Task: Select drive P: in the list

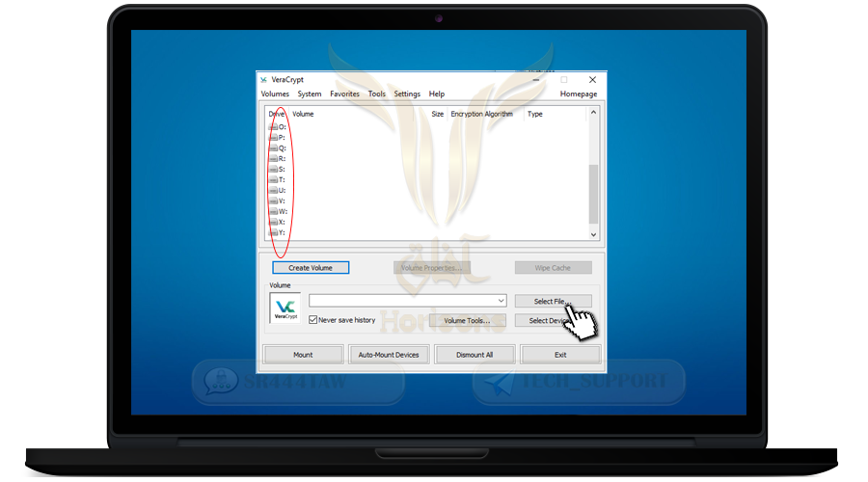Action: pos(278,137)
